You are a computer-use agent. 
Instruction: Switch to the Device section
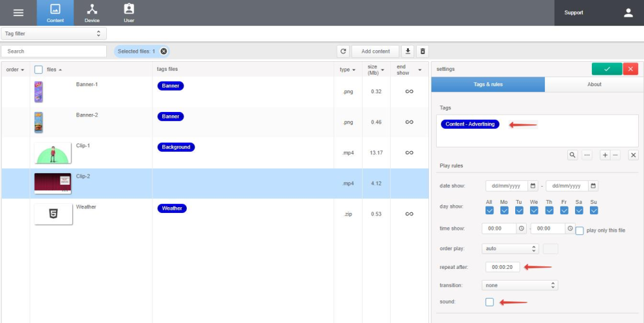(92, 13)
